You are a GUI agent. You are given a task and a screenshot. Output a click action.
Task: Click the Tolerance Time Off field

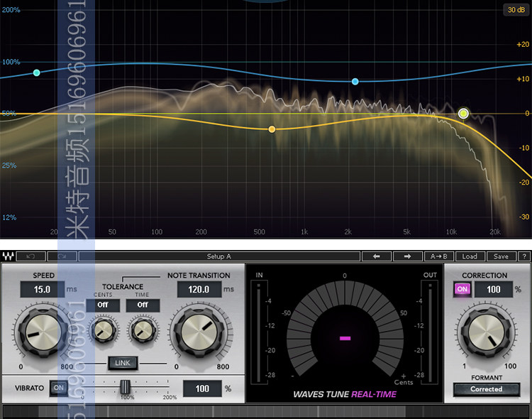143,305
